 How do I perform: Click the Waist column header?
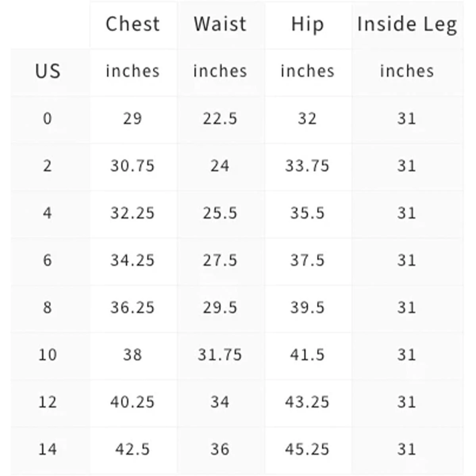click(220, 24)
